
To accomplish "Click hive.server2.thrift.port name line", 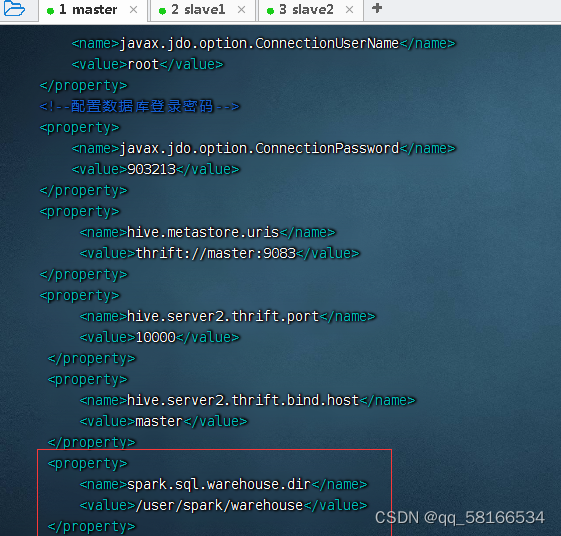I will (228, 317).
